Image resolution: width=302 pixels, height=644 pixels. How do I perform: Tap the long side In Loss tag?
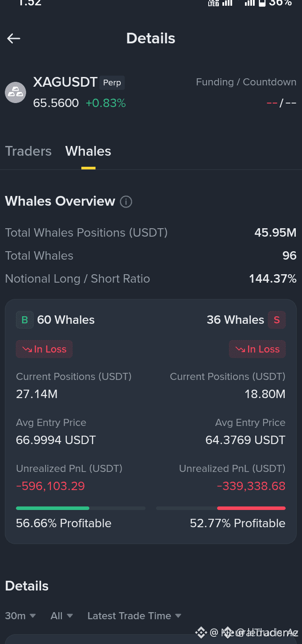coord(44,349)
